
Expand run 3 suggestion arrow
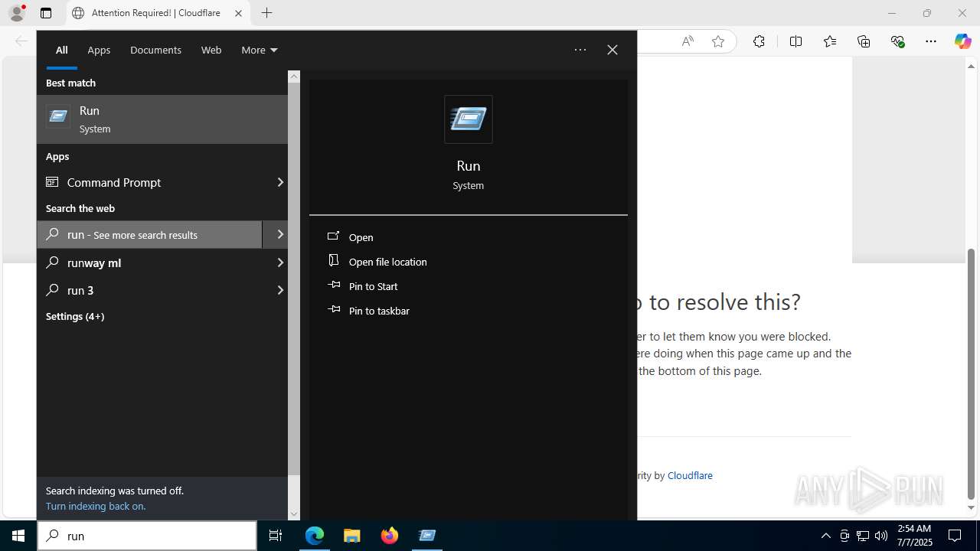(x=279, y=290)
